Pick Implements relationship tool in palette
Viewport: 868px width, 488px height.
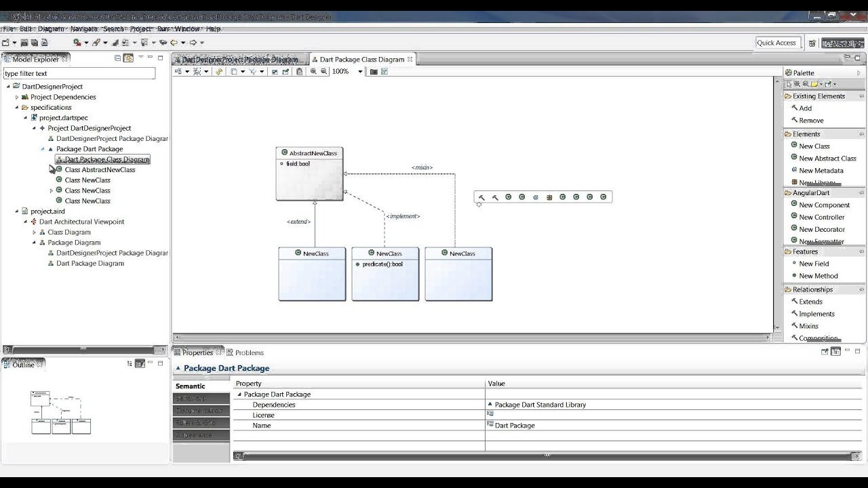pos(812,314)
